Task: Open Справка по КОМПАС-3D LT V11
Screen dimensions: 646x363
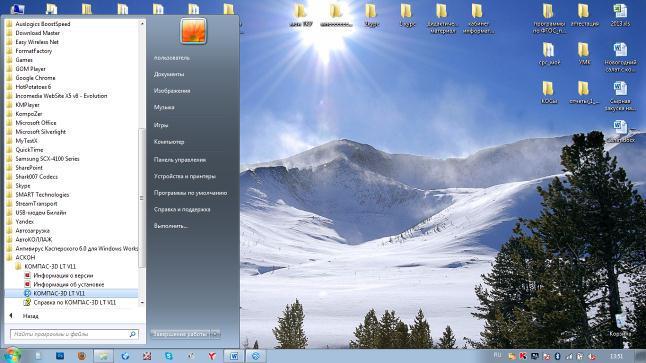Action: point(71,302)
